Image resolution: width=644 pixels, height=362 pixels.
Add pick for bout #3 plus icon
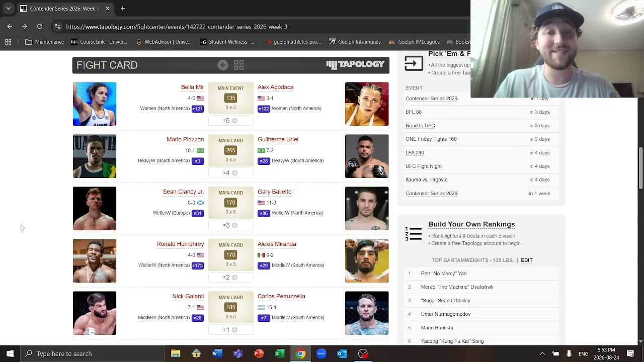tap(234, 225)
